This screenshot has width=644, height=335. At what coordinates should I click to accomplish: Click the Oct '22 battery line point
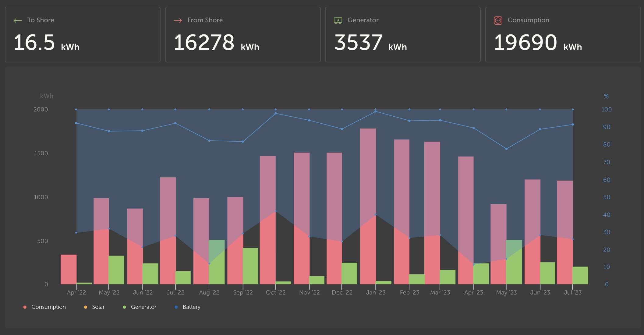pos(276,114)
